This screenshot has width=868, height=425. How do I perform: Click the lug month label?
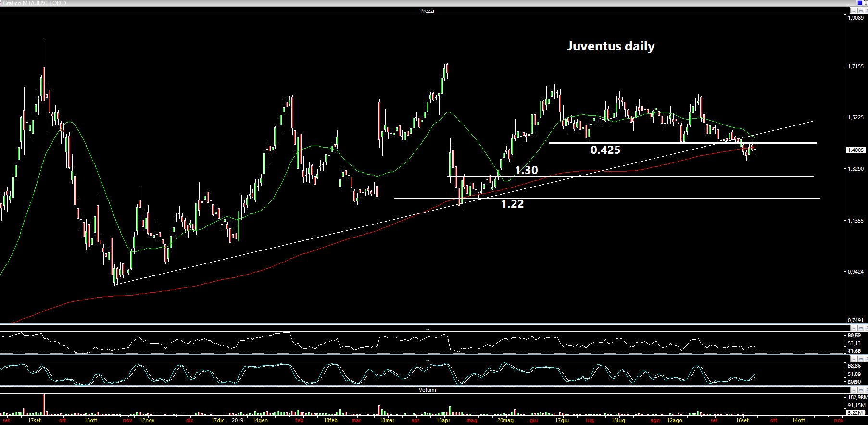pyautogui.click(x=590, y=420)
